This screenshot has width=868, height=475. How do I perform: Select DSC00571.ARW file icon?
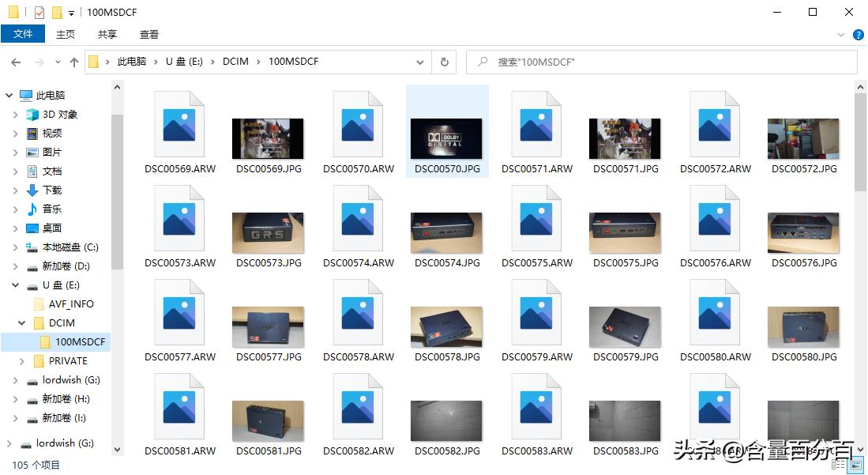(536, 125)
